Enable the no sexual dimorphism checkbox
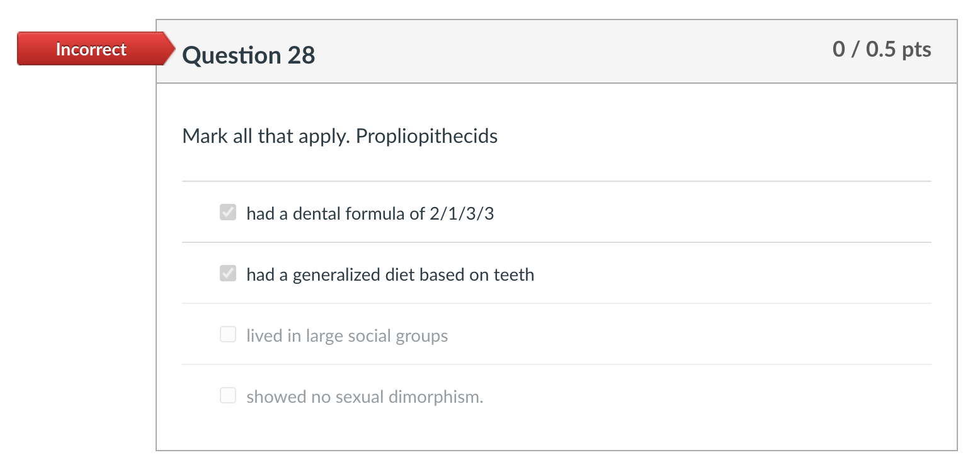The image size is (980, 472). tap(228, 396)
